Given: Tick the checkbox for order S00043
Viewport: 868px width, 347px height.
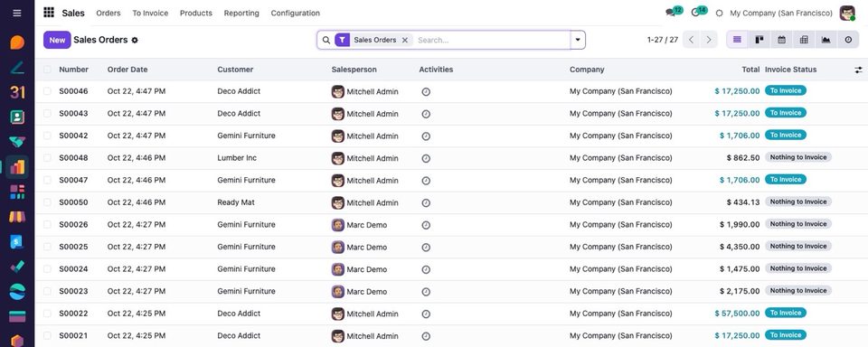Looking at the screenshot, I should click(47, 114).
